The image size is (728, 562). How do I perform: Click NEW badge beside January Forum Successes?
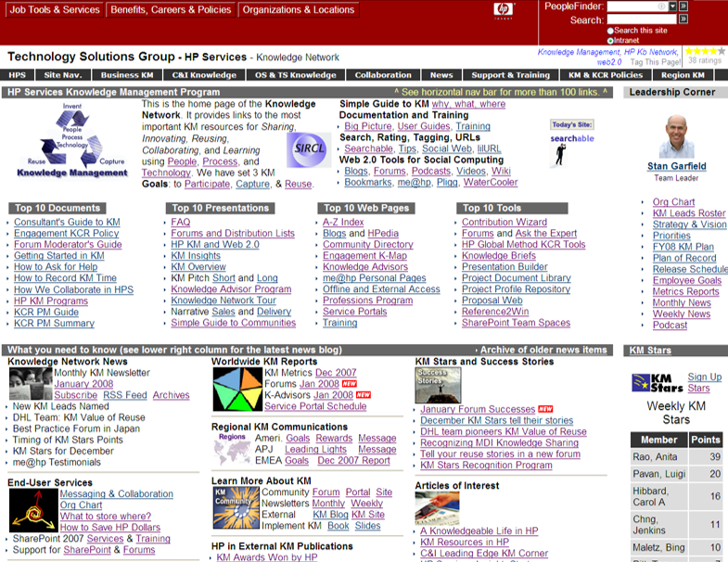pyautogui.click(x=545, y=409)
